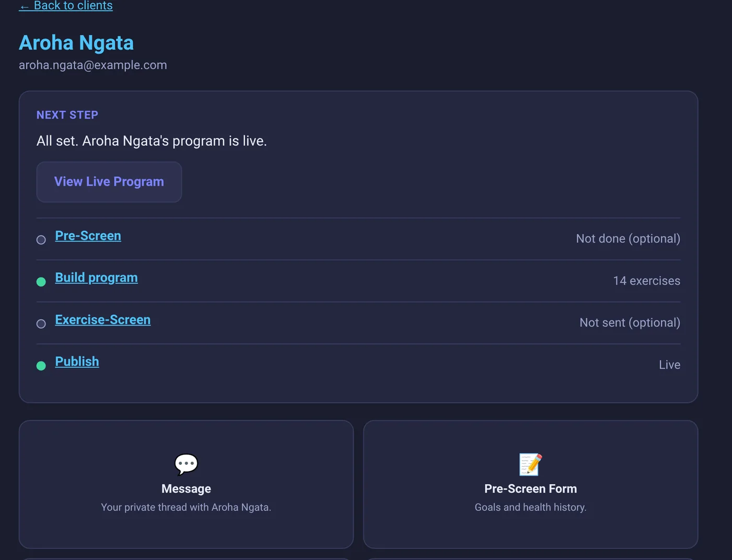Click 'All set. Aroha Ngata's program is live.' text

click(x=152, y=141)
